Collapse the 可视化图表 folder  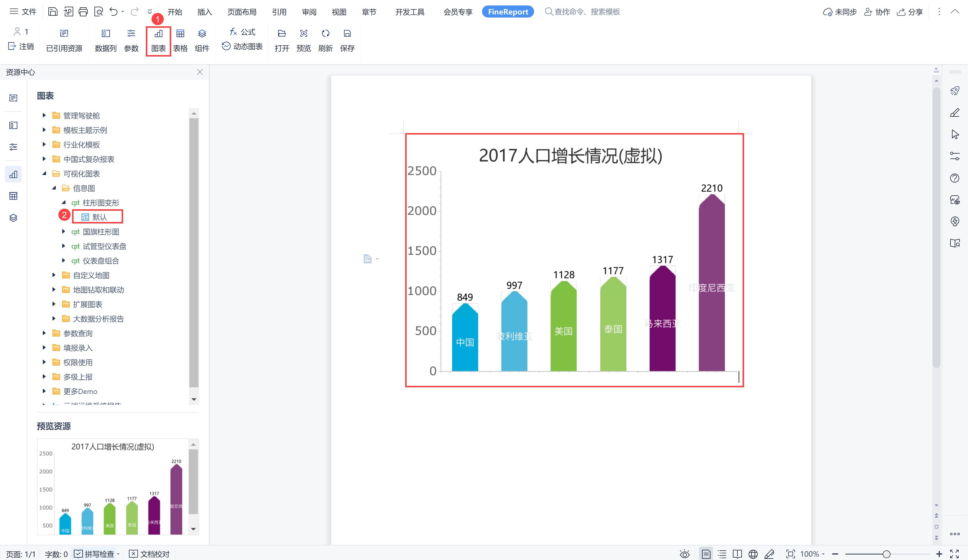click(44, 174)
